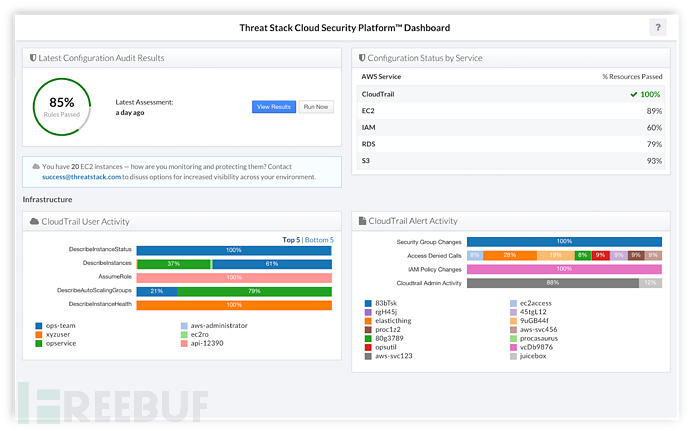Click the Security Group Changes row label

pos(429,242)
